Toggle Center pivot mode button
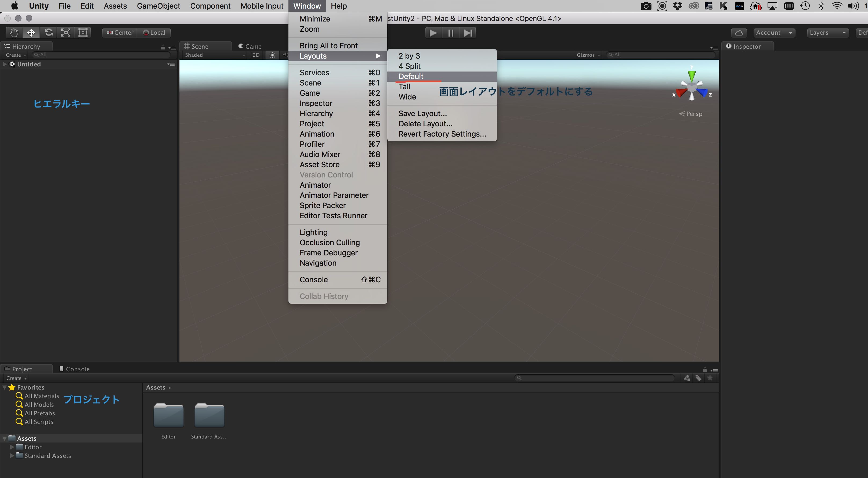868x478 pixels. coord(120,33)
